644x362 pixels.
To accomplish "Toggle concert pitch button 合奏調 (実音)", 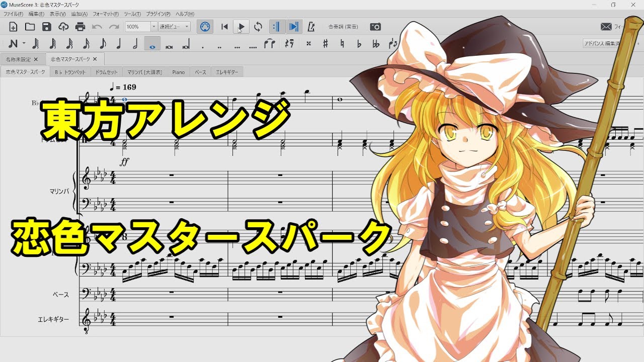I will coord(343,27).
